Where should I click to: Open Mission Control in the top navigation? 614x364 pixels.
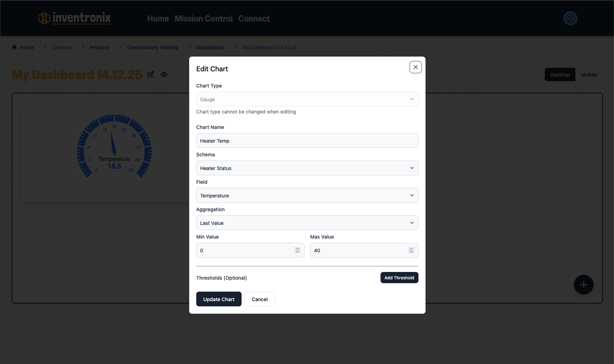(204, 19)
